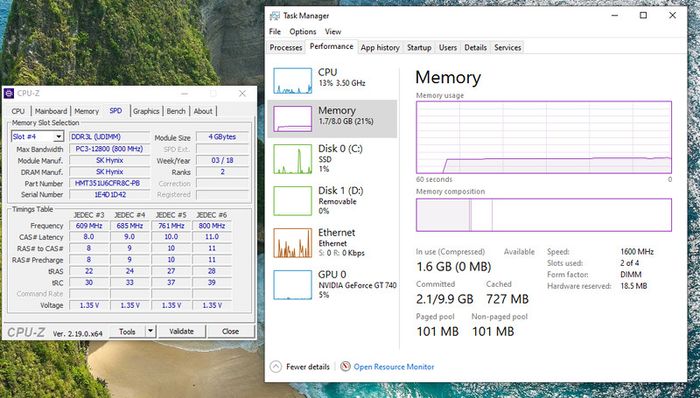Click the 1600 MHz Speed value
Screen dimensions: 700x398
click(637, 252)
